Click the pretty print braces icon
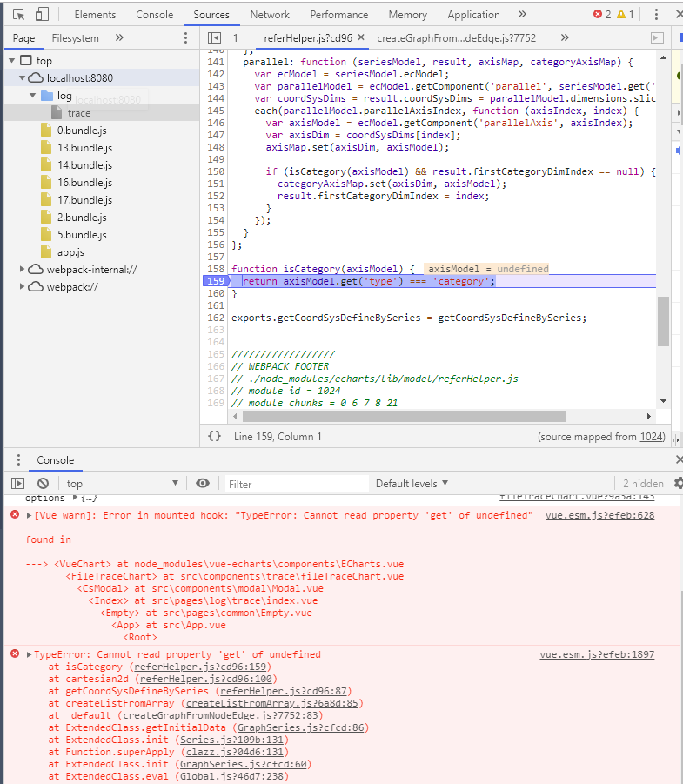Image resolution: width=683 pixels, height=784 pixels. pyautogui.click(x=214, y=436)
